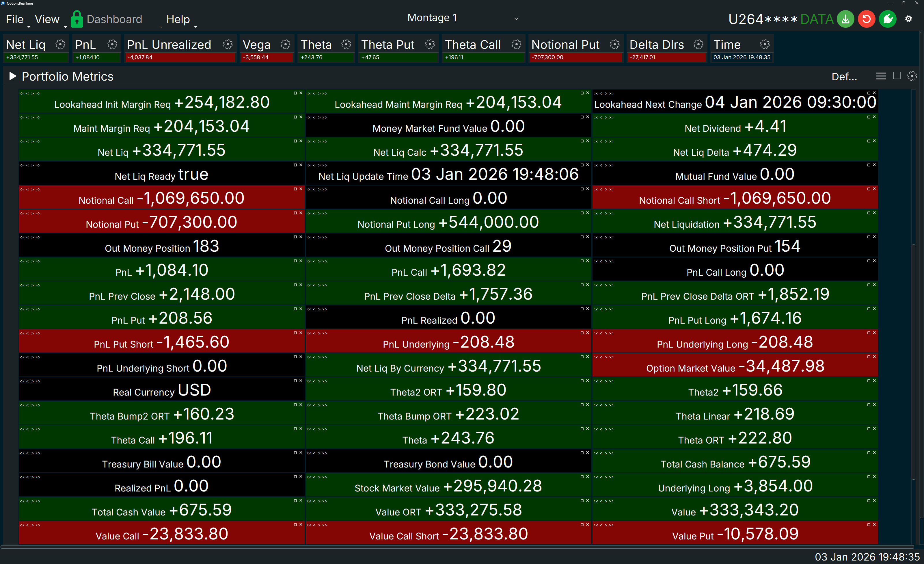Open the hamburger menu in the Portfolio Metrics header
This screenshot has height=564, width=924.
[881, 76]
